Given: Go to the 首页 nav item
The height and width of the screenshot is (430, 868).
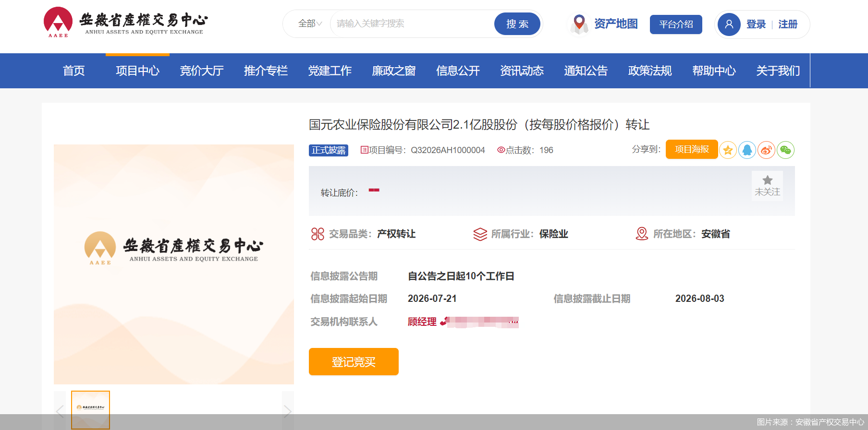Looking at the screenshot, I should (x=73, y=71).
